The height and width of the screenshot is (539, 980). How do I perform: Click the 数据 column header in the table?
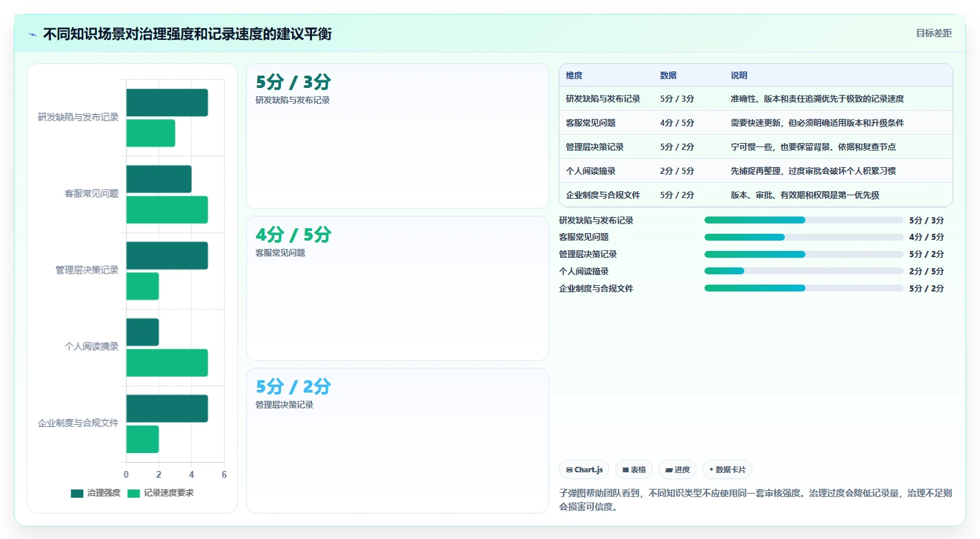tap(668, 76)
